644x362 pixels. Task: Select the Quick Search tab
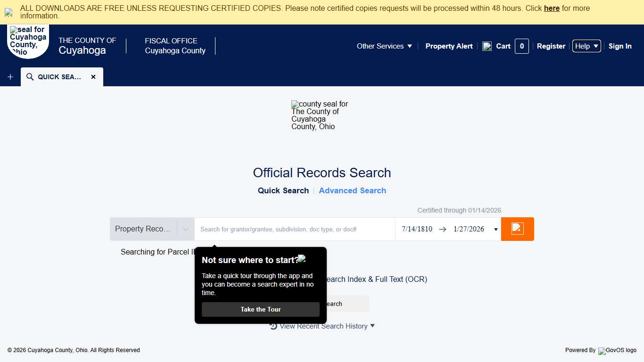click(x=283, y=190)
